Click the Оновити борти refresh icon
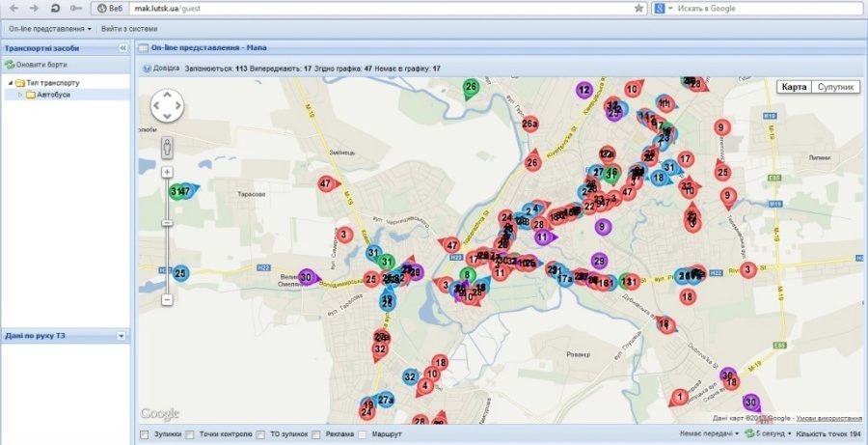This screenshot has width=868, height=445. click(x=10, y=65)
